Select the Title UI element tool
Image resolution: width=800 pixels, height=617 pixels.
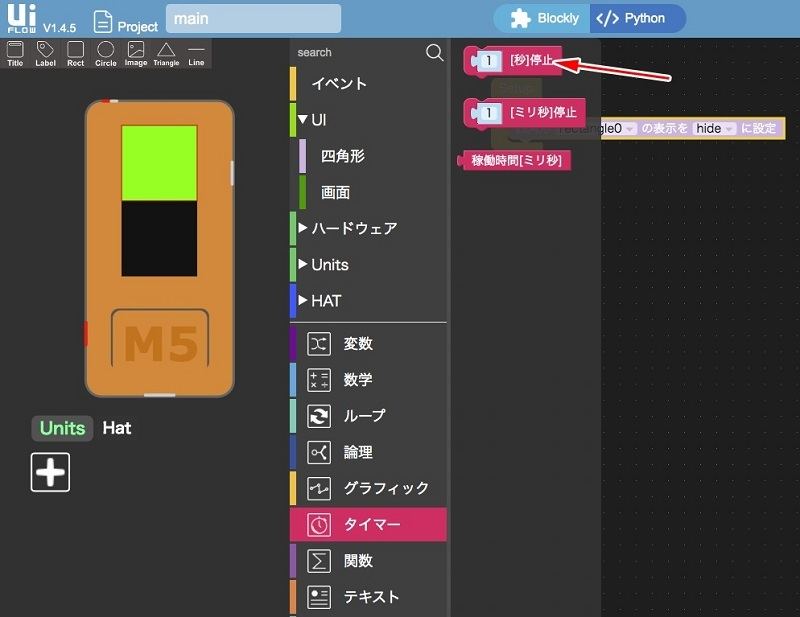pos(15,53)
